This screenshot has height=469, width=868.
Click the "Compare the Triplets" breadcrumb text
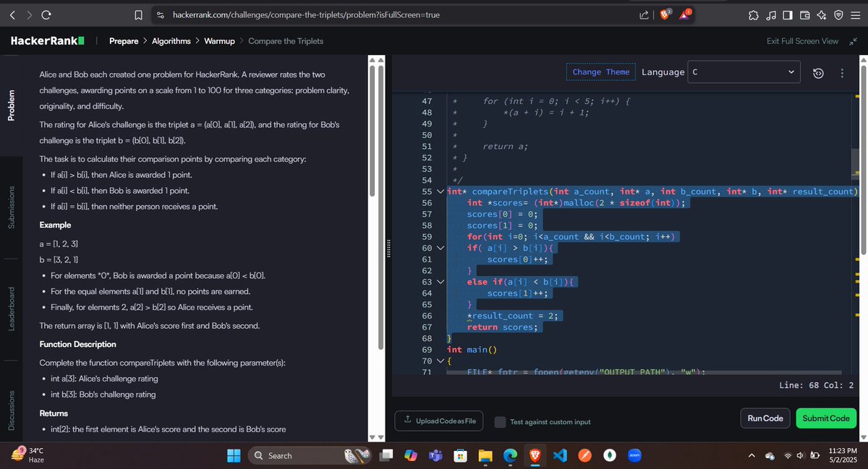pos(286,41)
